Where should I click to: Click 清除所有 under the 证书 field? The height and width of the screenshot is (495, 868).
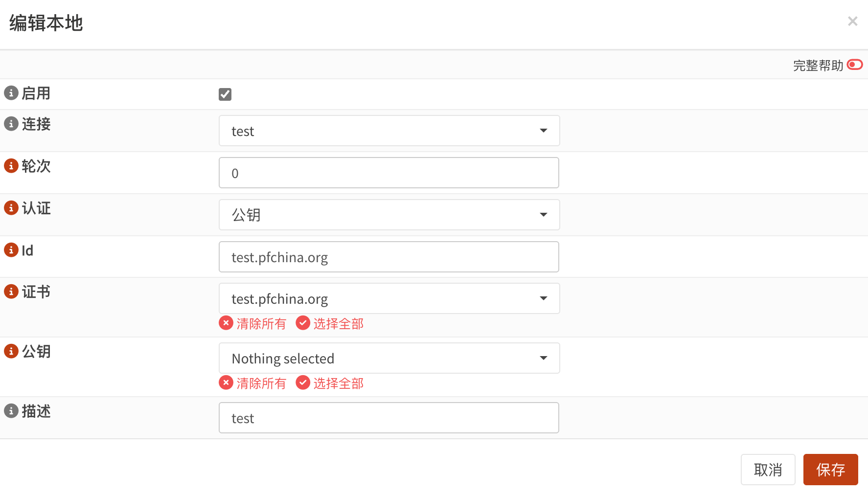click(252, 323)
